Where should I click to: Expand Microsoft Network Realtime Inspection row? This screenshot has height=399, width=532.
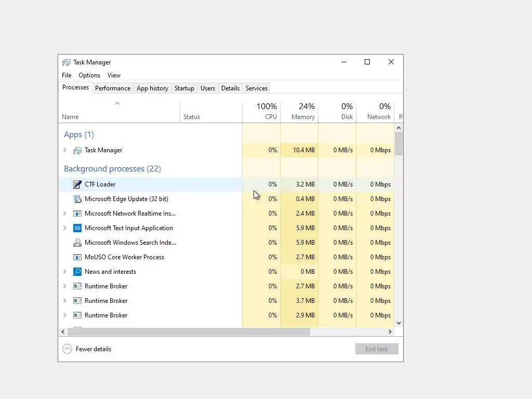(65, 214)
